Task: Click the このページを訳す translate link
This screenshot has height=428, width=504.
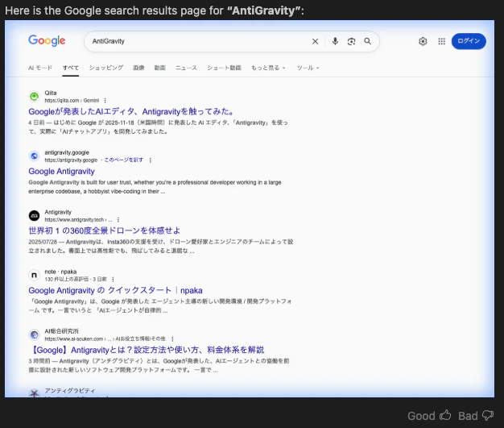Action: coord(124,160)
